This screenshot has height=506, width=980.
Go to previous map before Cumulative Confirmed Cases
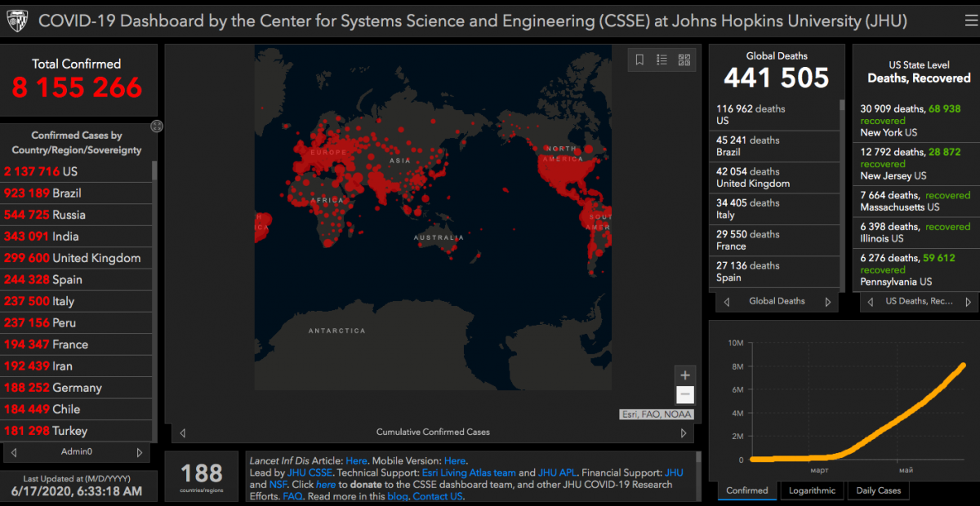pos(182,433)
